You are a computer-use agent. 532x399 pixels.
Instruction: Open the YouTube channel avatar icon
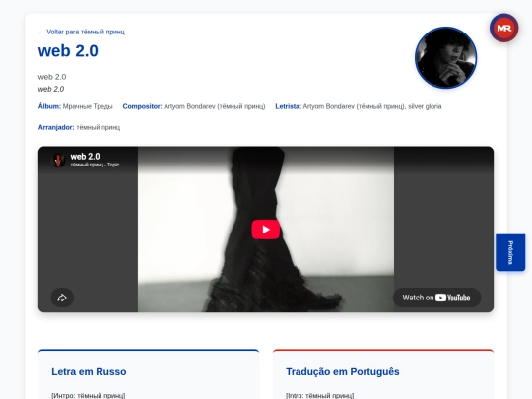(58, 160)
